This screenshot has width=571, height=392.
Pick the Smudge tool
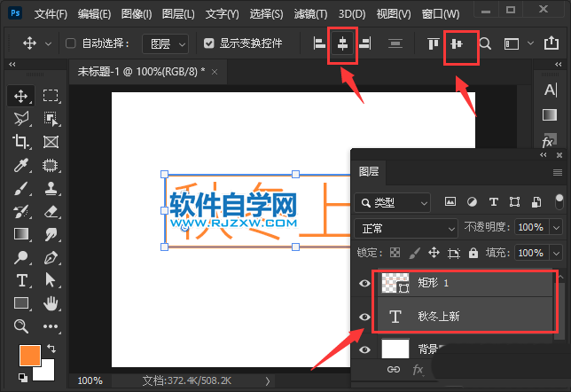[x=51, y=234]
